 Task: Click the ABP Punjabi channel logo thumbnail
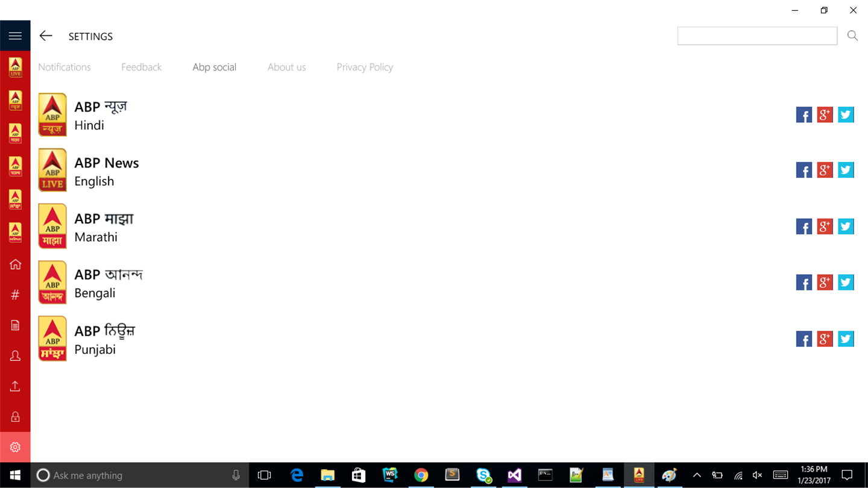[52, 339]
